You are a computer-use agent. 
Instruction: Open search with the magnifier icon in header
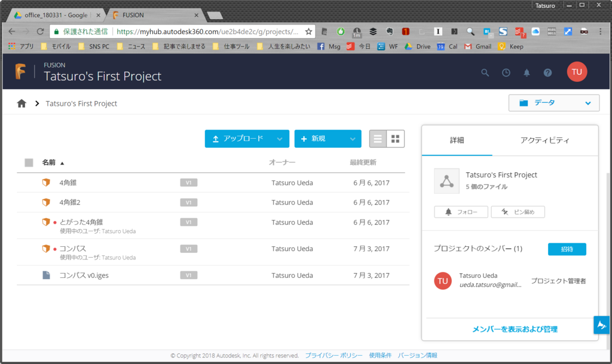(485, 72)
